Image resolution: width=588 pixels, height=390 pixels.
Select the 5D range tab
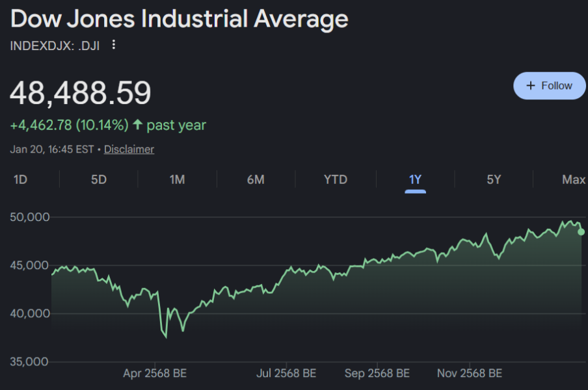[x=98, y=179]
